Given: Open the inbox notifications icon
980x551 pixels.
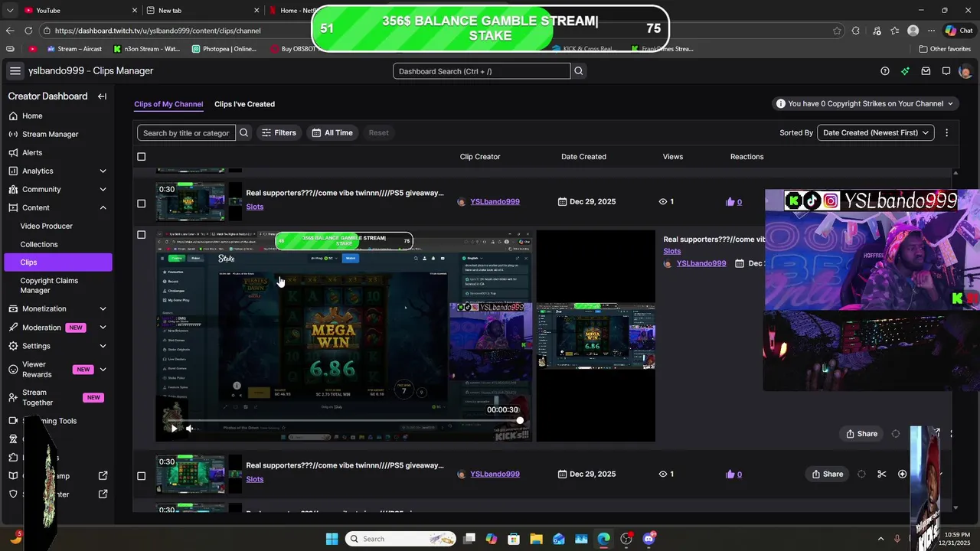Looking at the screenshot, I should click(x=926, y=71).
